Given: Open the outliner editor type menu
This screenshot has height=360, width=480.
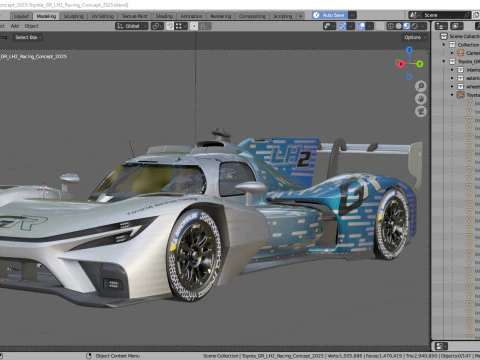Looking at the screenshot, I should click(441, 26).
